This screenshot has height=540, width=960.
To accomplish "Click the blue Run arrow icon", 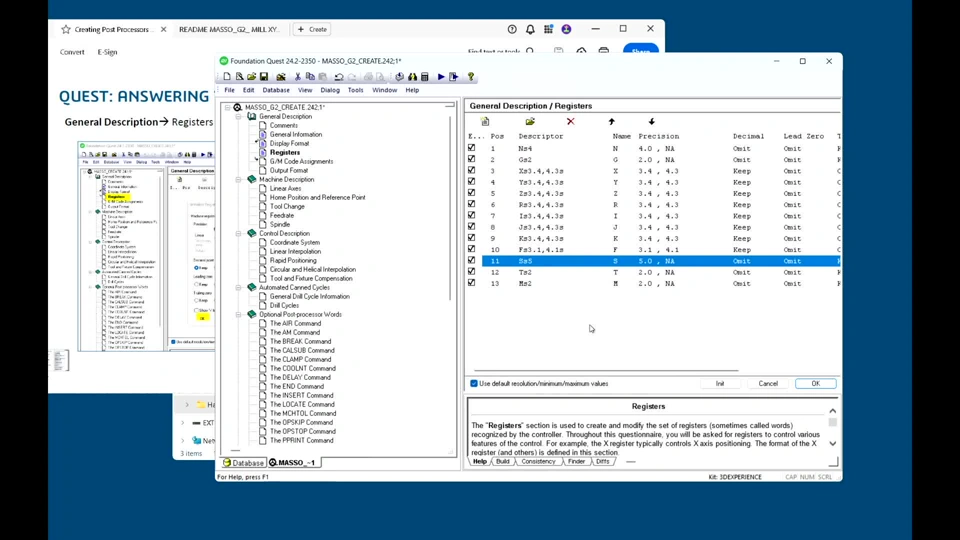I will pyautogui.click(x=441, y=77).
